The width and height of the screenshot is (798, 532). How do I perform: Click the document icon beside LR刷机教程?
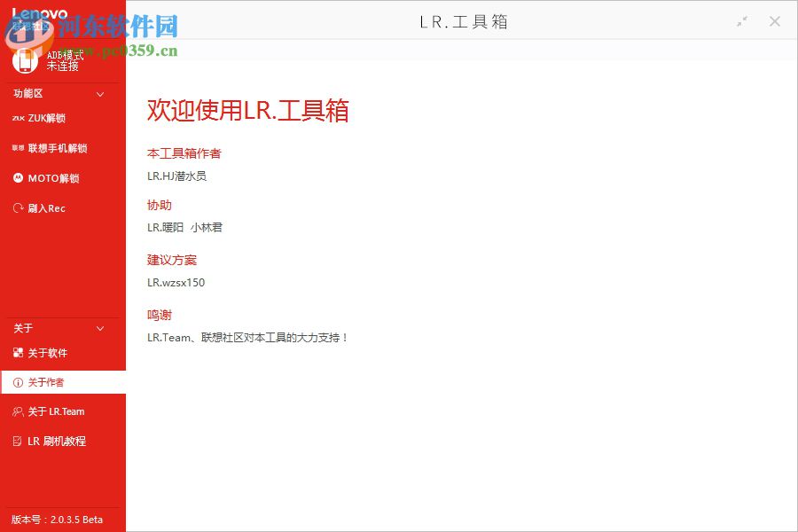point(18,441)
